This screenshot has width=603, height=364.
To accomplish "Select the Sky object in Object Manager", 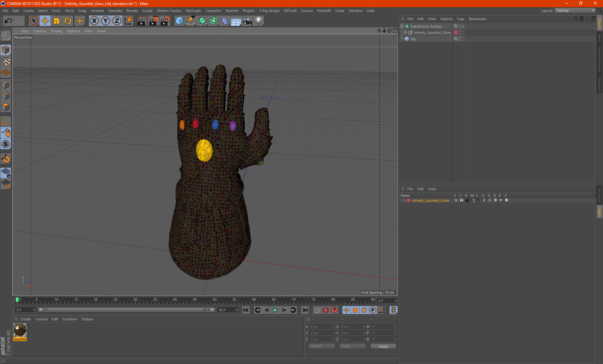I will click(413, 39).
